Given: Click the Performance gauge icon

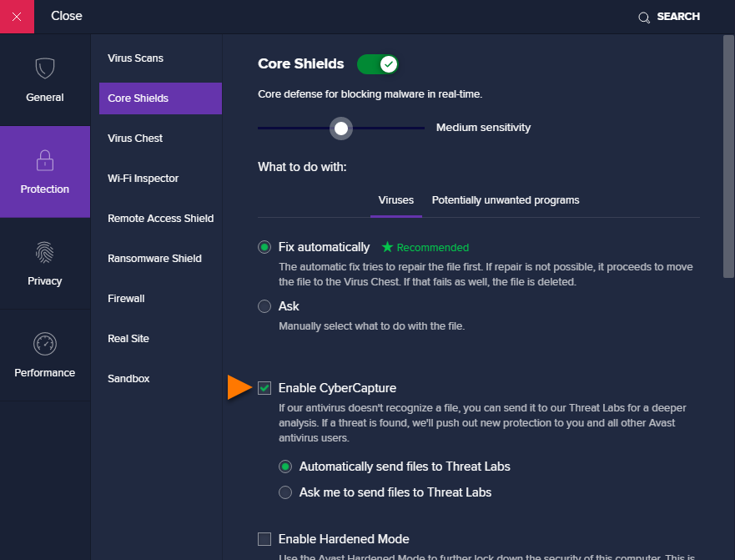Looking at the screenshot, I should (45, 344).
